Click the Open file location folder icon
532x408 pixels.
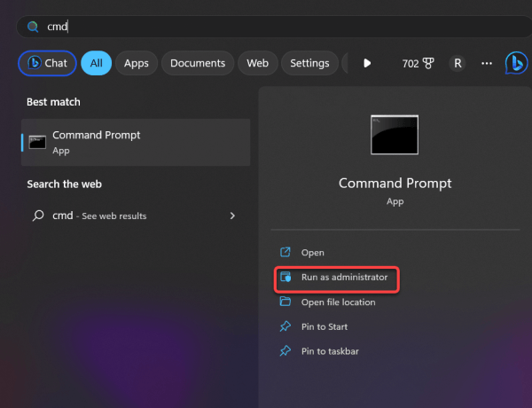285,301
